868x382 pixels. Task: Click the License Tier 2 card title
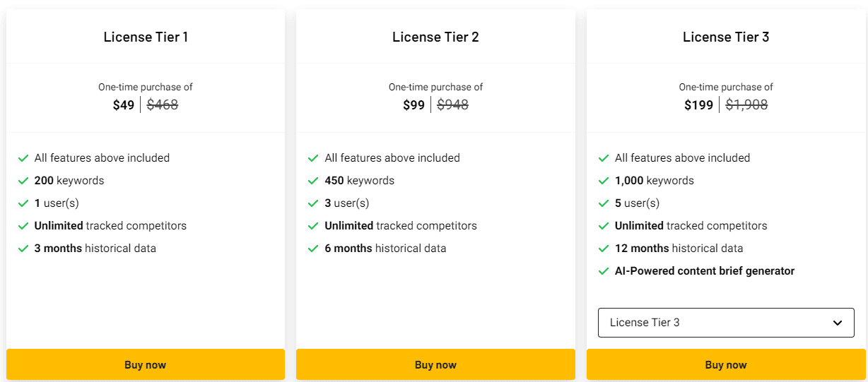coord(435,37)
